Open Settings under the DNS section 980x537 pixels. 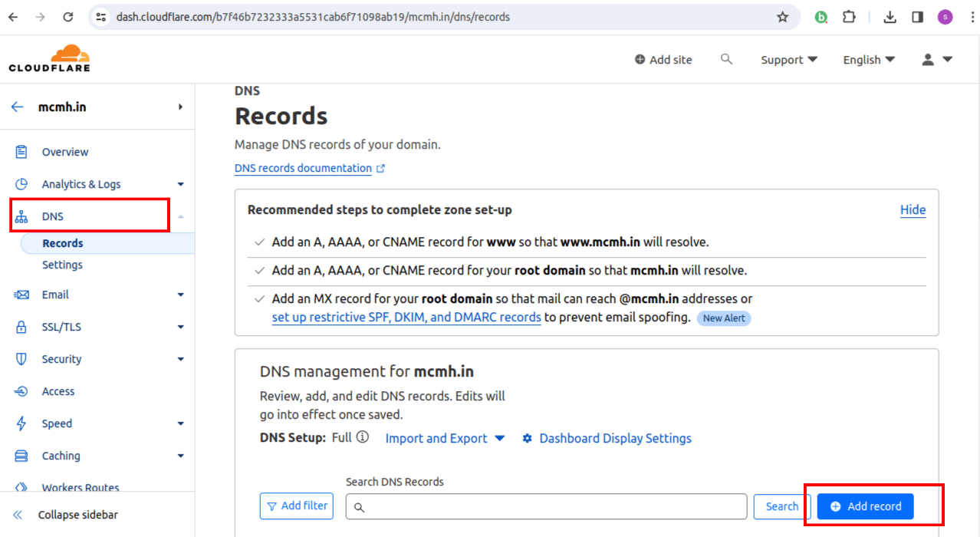click(x=62, y=264)
